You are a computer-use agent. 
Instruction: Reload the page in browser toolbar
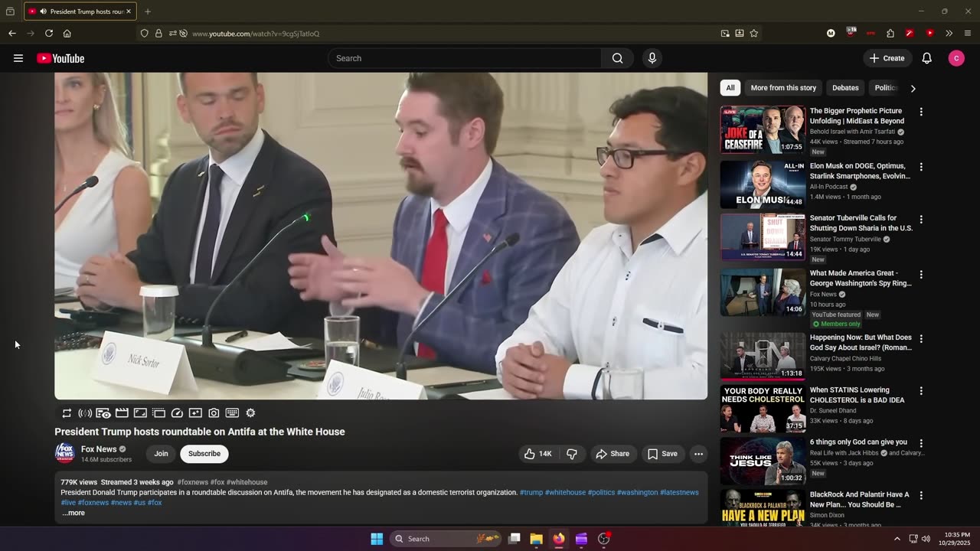tap(49, 34)
